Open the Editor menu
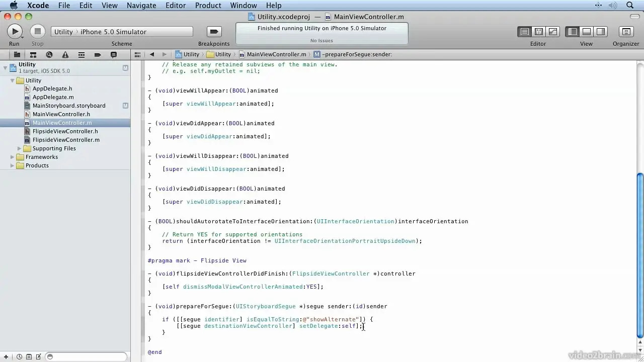The height and width of the screenshot is (362, 644). (x=176, y=6)
